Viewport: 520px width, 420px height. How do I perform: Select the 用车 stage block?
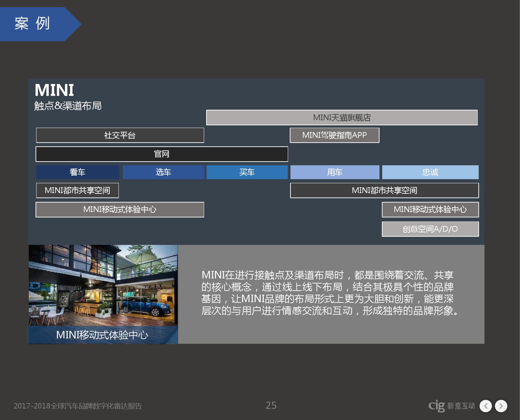(334, 172)
